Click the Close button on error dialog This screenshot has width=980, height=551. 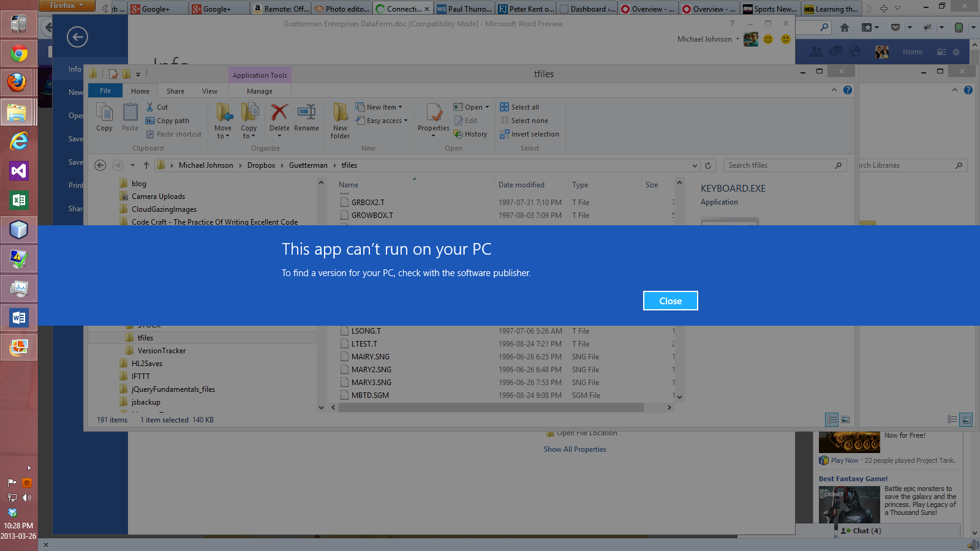point(670,301)
